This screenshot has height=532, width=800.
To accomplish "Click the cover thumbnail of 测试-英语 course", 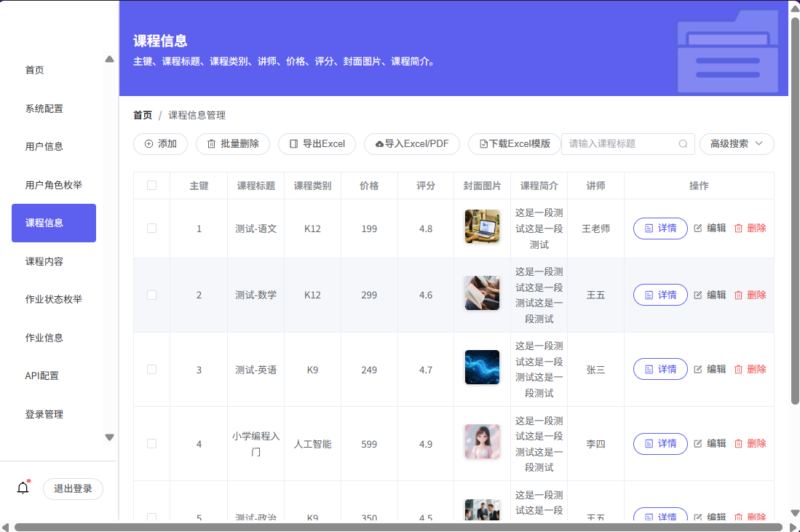I will coord(482,368).
